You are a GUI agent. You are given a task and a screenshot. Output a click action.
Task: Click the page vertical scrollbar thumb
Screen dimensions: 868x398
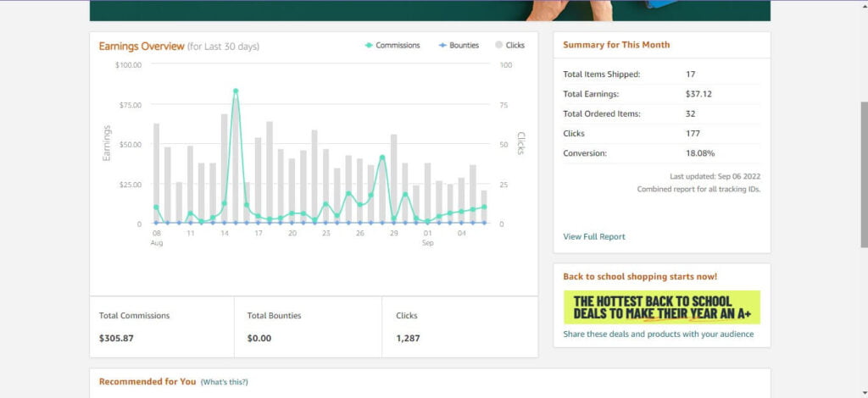[864, 174]
